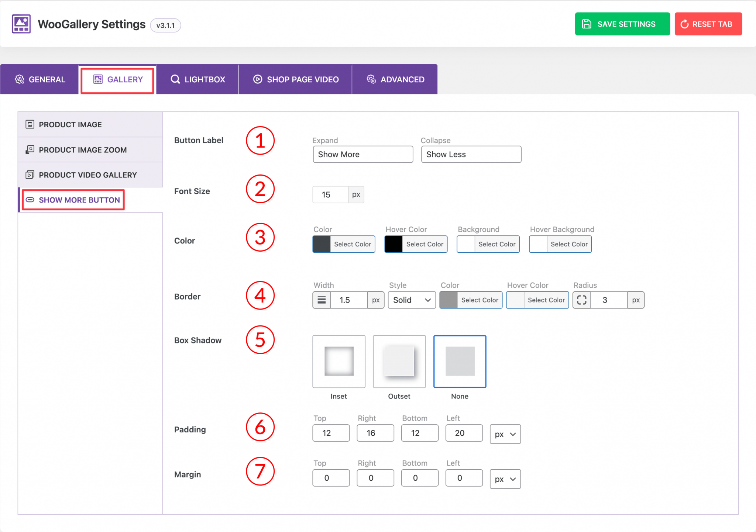The image size is (756, 532).
Task: Edit the Expand button label field
Action: coord(362,154)
